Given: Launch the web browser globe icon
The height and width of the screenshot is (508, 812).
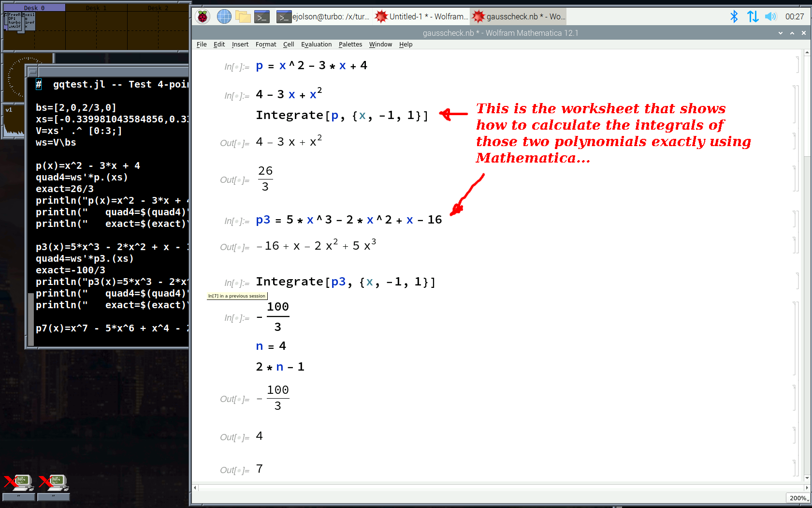Looking at the screenshot, I should tap(224, 16).
